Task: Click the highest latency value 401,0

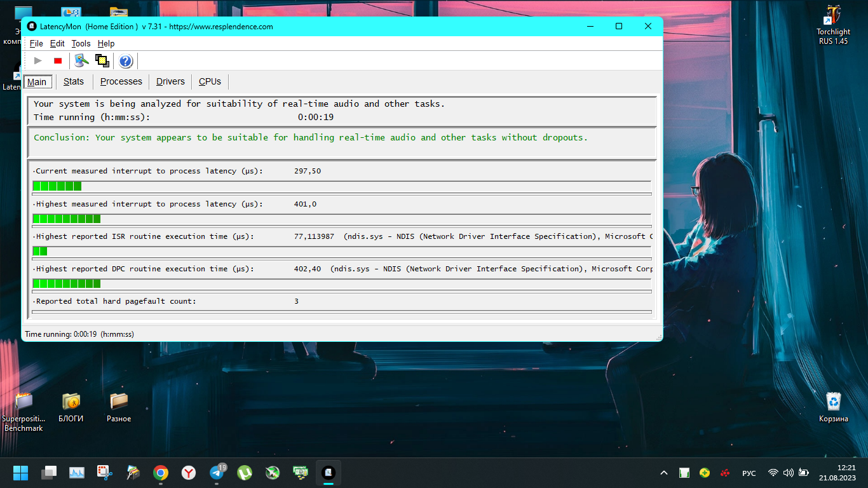Action: pyautogui.click(x=305, y=204)
